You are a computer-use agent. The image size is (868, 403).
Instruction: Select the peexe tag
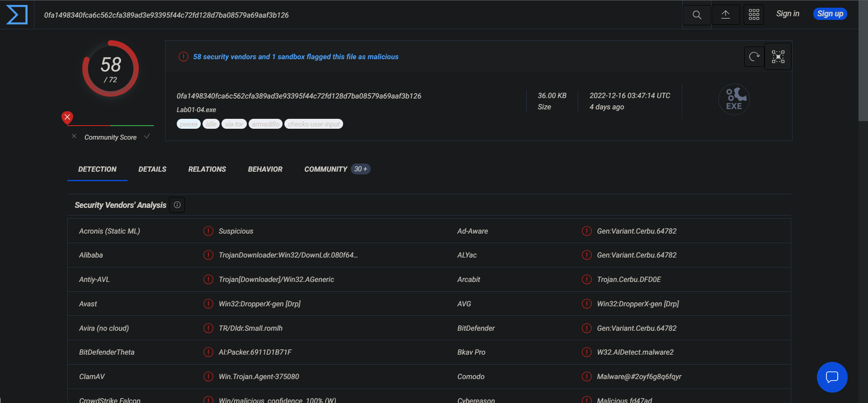pyautogui.click(x=189, y=124)
